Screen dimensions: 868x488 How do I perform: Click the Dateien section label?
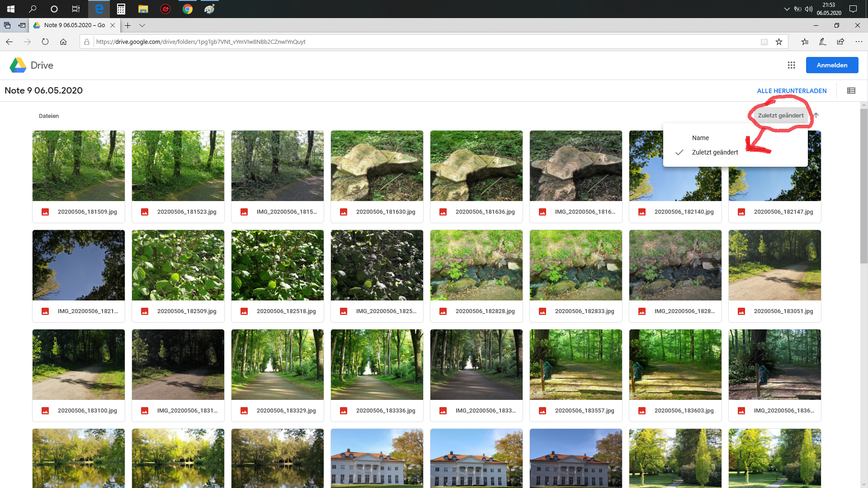(49, 116)
